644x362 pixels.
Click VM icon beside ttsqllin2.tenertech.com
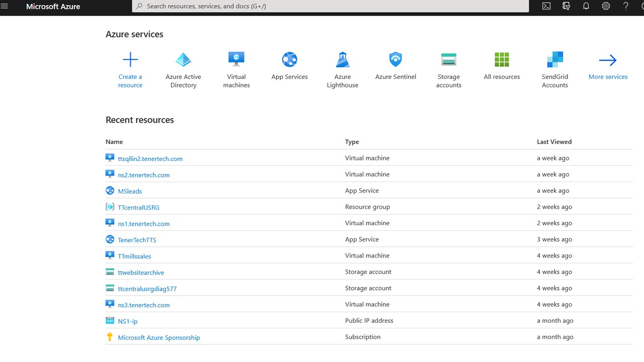[x=110, y=158]
